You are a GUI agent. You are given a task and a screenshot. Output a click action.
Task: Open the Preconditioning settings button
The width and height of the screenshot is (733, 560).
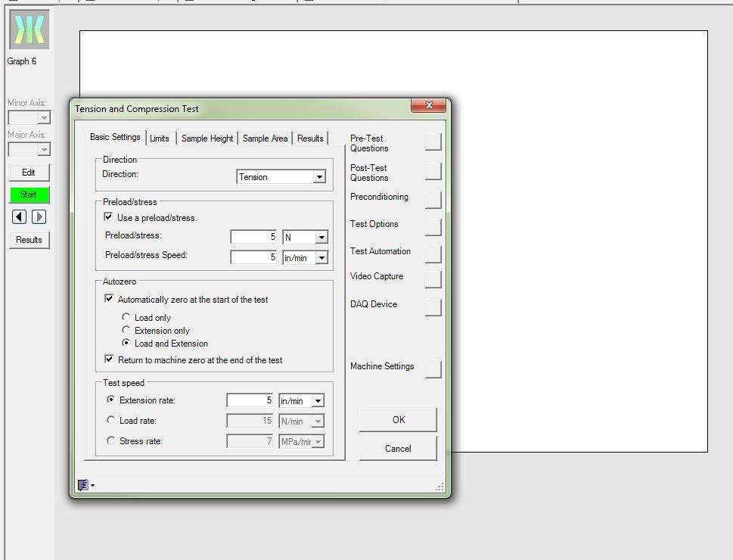432,200
